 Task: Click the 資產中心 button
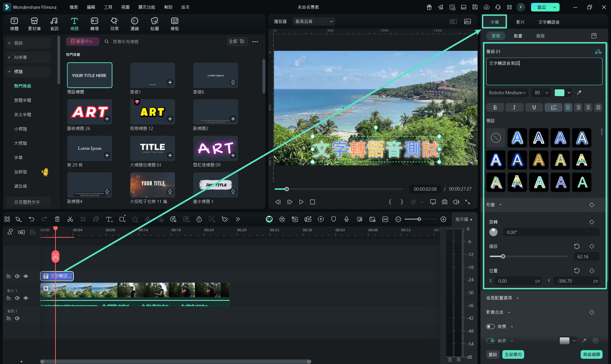coord(82,42)
